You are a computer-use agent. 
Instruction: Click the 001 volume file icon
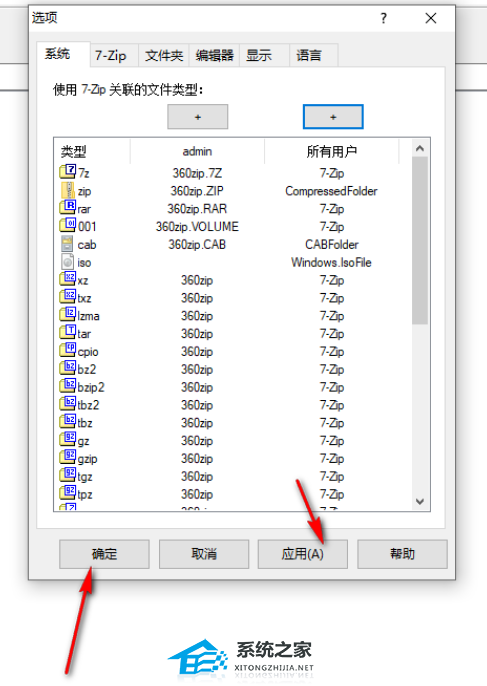[68, 226]
